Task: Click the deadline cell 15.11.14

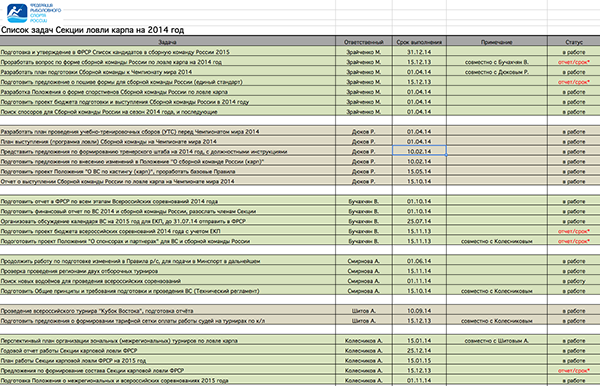Action: pos(419,271)
